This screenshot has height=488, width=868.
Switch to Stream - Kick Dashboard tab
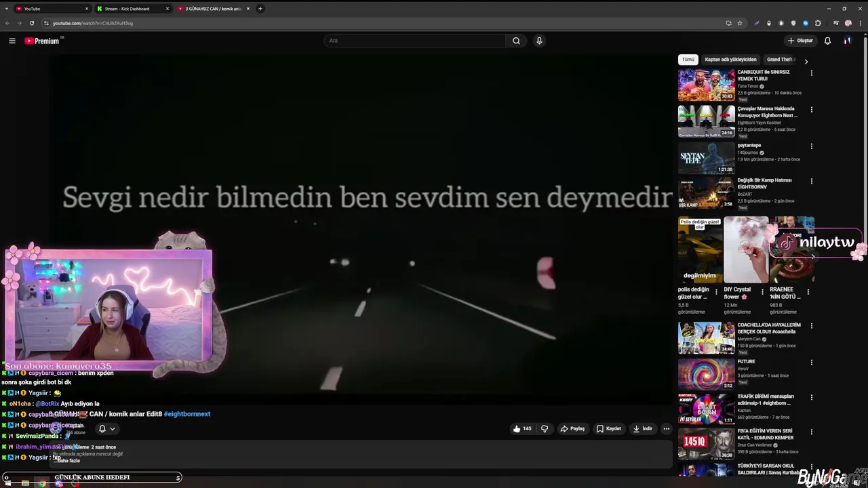(133, 9)
